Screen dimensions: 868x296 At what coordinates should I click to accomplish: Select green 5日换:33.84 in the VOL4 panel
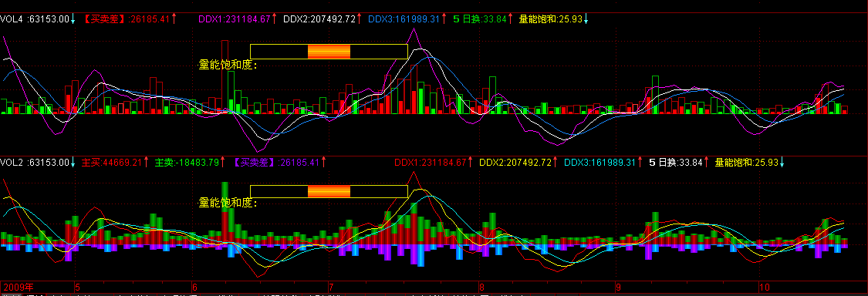pos(480,18)
